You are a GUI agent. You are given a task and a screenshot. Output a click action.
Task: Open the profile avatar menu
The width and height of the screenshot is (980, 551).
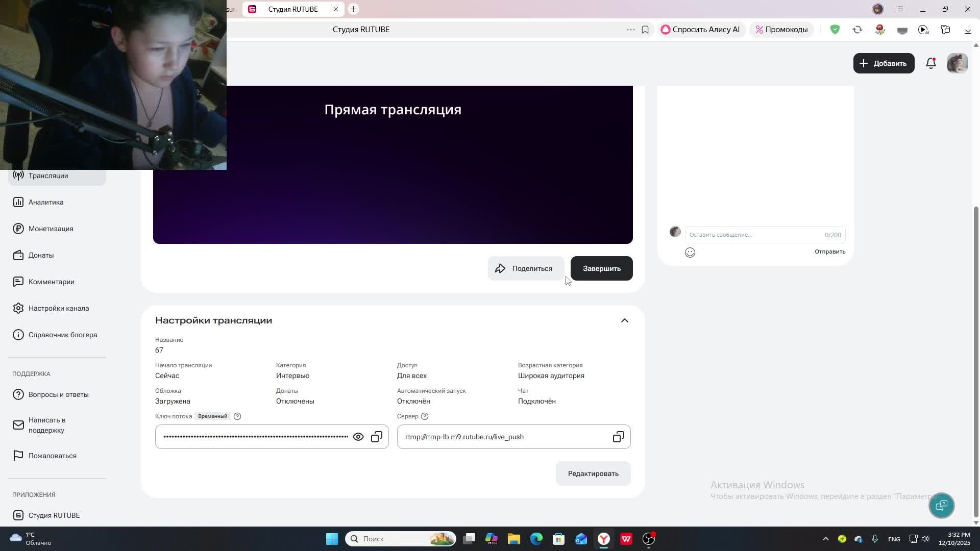tap(957, 63)
